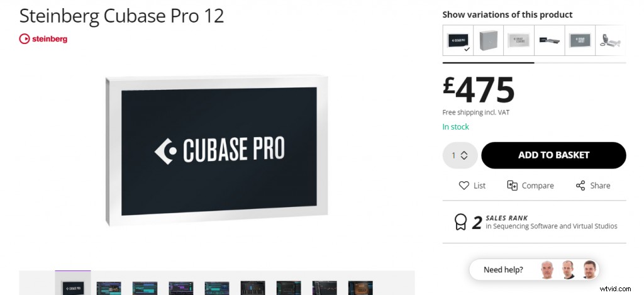Select the first Cubase Pro box gallery thumbnail
This screenshot has height=295, width=644.
point(73,286)
